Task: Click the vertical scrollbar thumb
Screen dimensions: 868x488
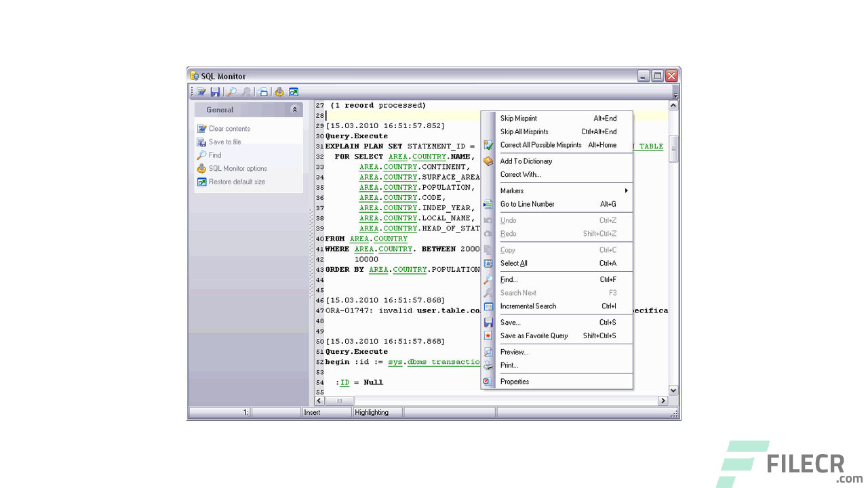Action: [673, 149]
